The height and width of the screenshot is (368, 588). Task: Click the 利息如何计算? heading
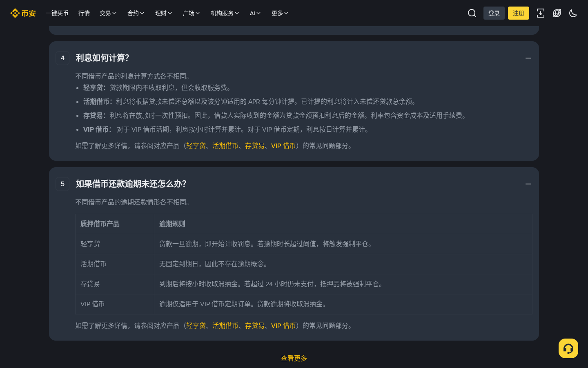(x=102, y=58)
